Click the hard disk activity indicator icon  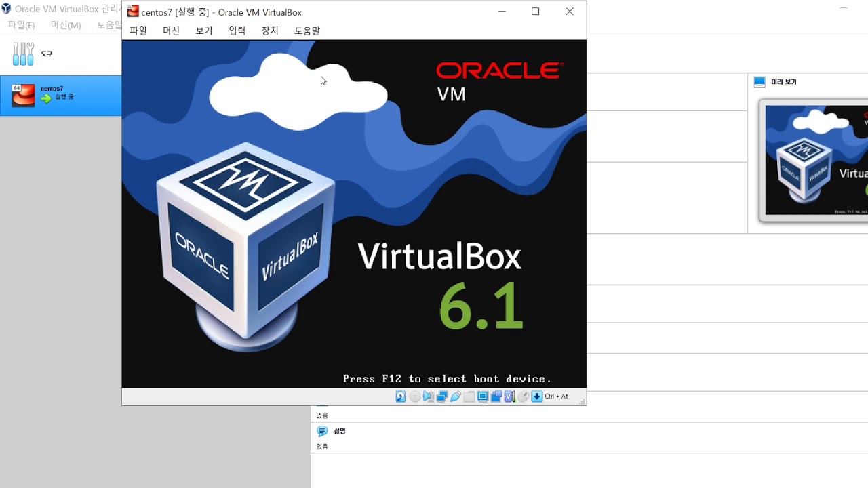[401, 396]
